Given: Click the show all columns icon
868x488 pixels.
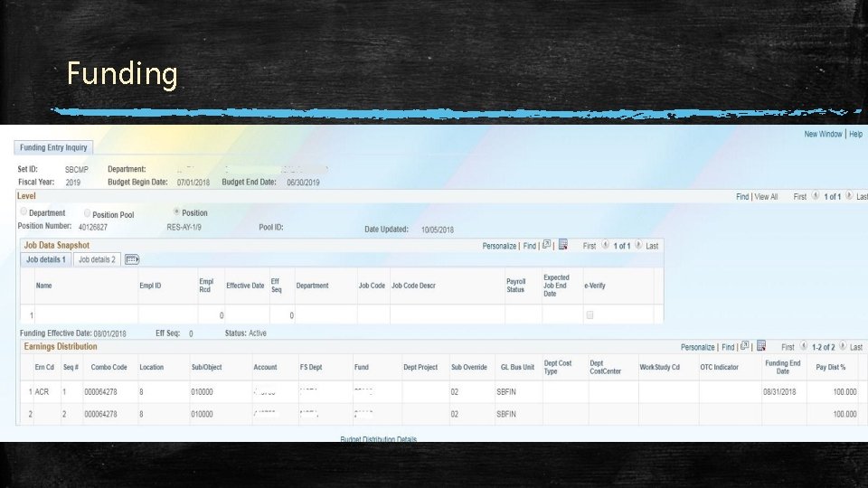Looking at the screenshot, I should [132, 259].
